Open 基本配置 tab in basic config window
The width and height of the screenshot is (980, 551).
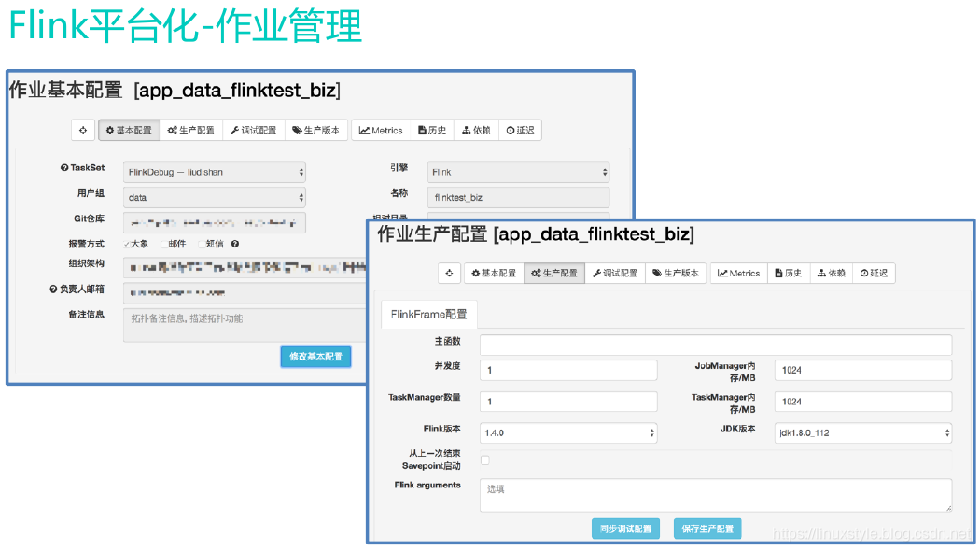pyautogui.click(x=129, y=130)
